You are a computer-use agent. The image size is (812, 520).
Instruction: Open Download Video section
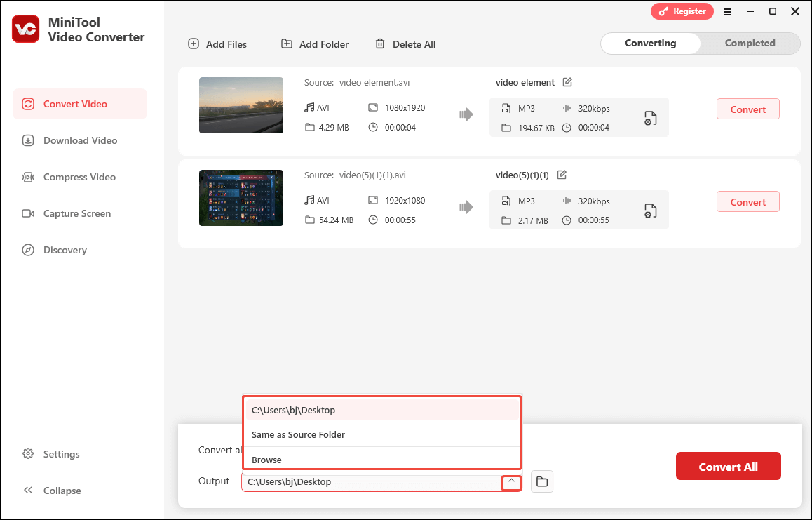[80, 140]
